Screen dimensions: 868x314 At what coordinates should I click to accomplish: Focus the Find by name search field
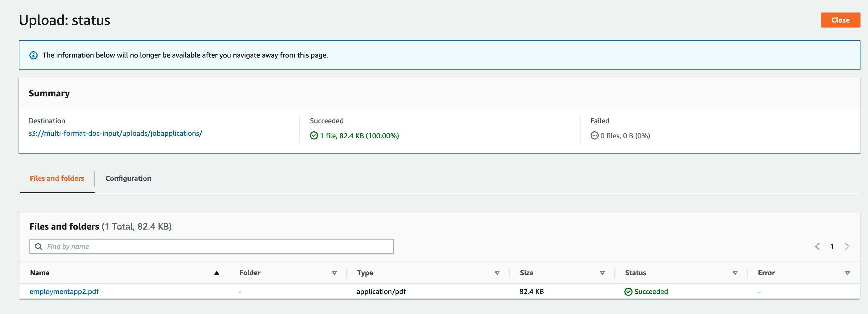[x=212, y=246]
